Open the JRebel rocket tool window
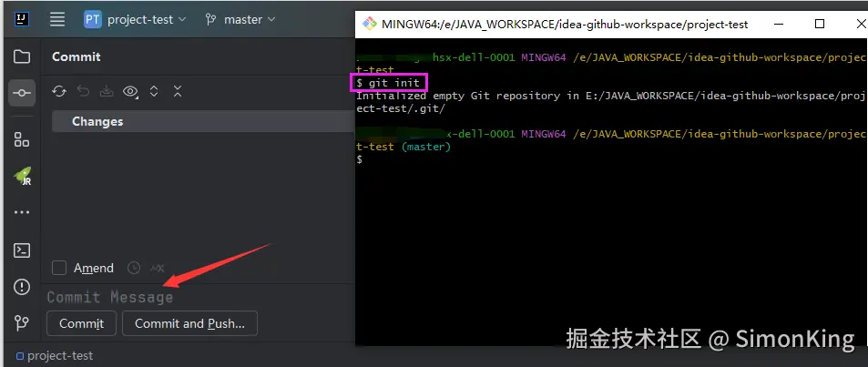868x367 pixels. (22, 176)
